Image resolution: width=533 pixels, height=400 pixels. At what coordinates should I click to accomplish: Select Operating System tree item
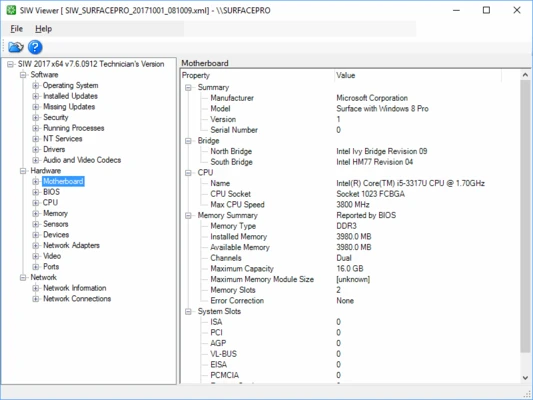point(70,85)
